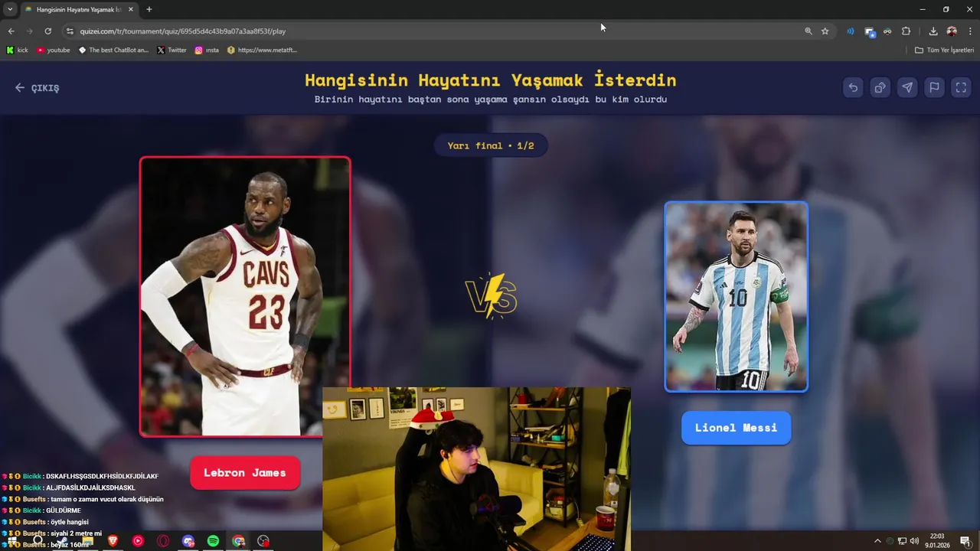Image resolution: width=980 pixels, height=551 pixels.
Task: Click the blue sound-wave extension icon
Action: point(850,31)
